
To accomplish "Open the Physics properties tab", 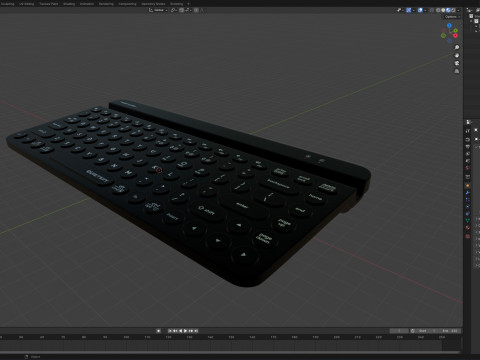I will click(x=468, y=206).
